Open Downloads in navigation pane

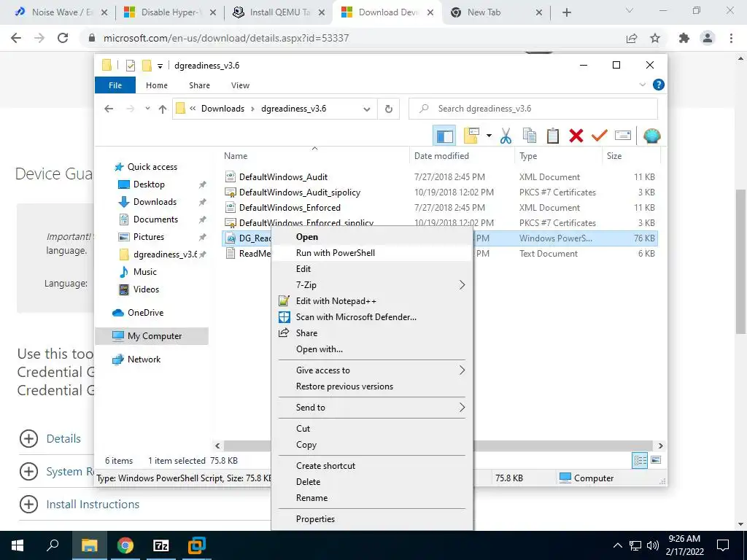click(155, 202)
